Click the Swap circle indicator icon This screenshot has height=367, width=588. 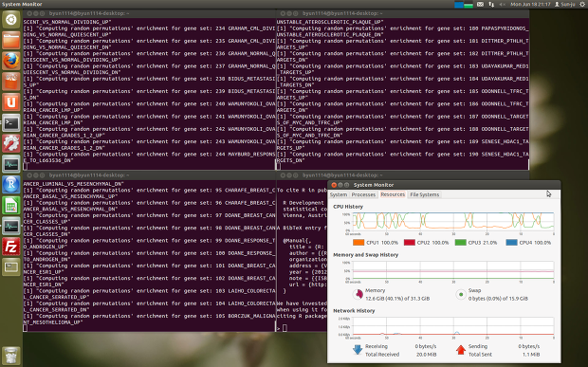pos(461,294)
